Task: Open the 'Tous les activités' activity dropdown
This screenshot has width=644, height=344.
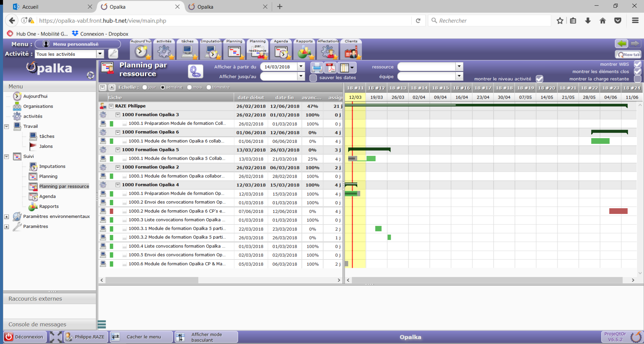Action: [x=100, y=54]
